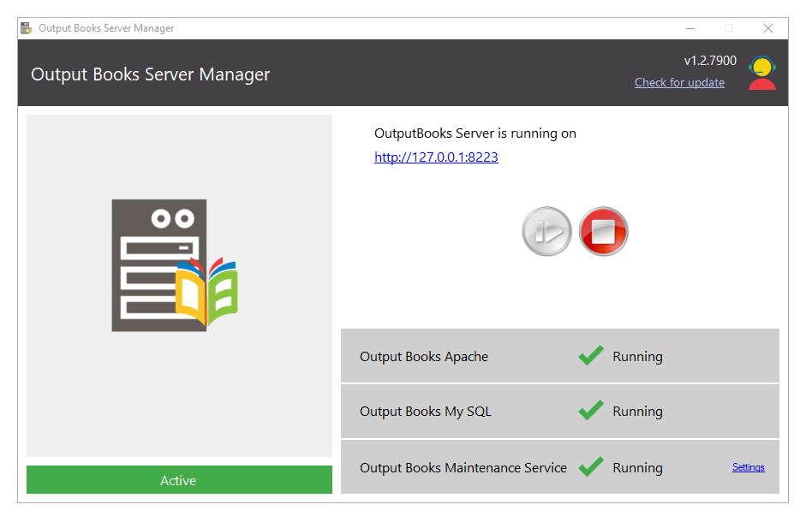Click the server with book logo image
The width and height of the screenshot is (812, 522).
click(x=175, y=265)
